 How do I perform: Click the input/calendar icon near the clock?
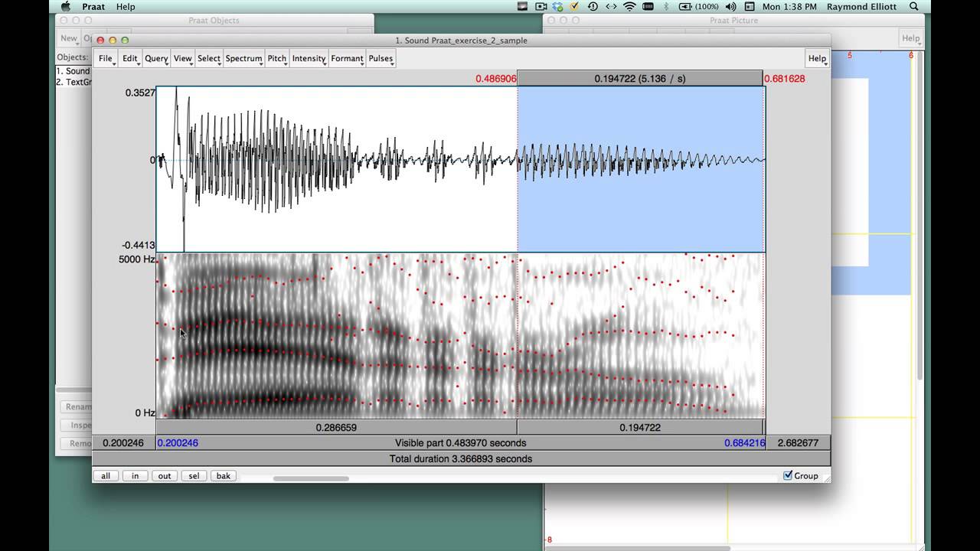[750, 6]
